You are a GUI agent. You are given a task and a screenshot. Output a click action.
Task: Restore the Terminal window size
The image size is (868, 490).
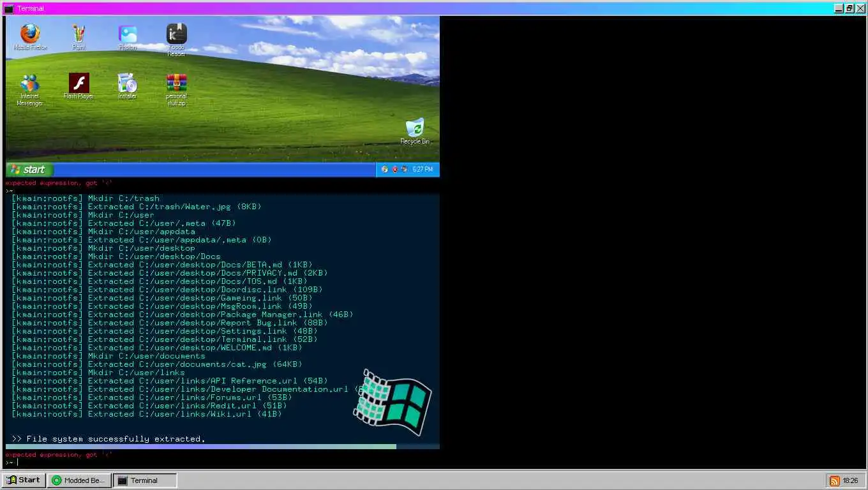pyautogui.click(x=849, y=8)
